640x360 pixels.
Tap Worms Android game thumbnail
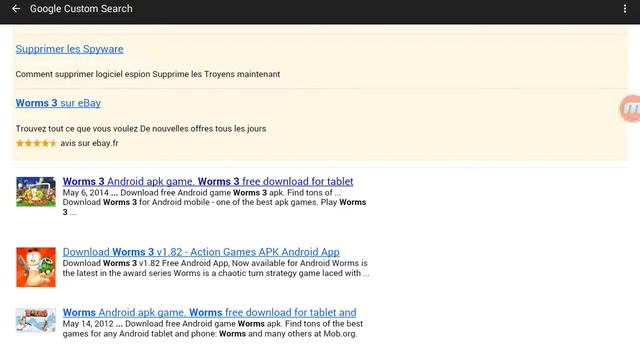[36, 320]
